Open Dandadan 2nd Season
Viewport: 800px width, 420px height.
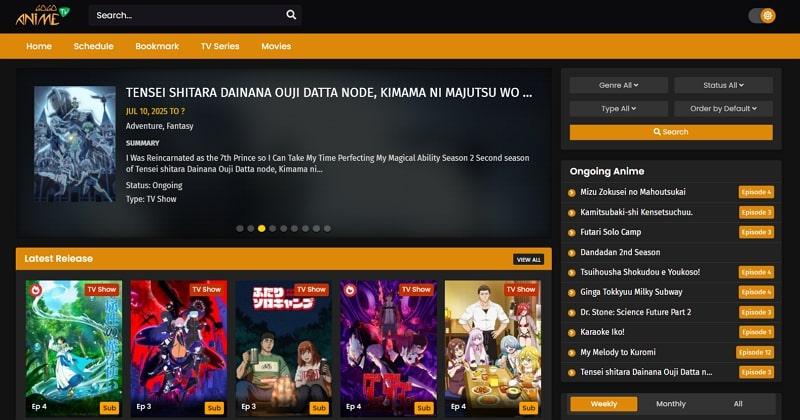point(620,252)
